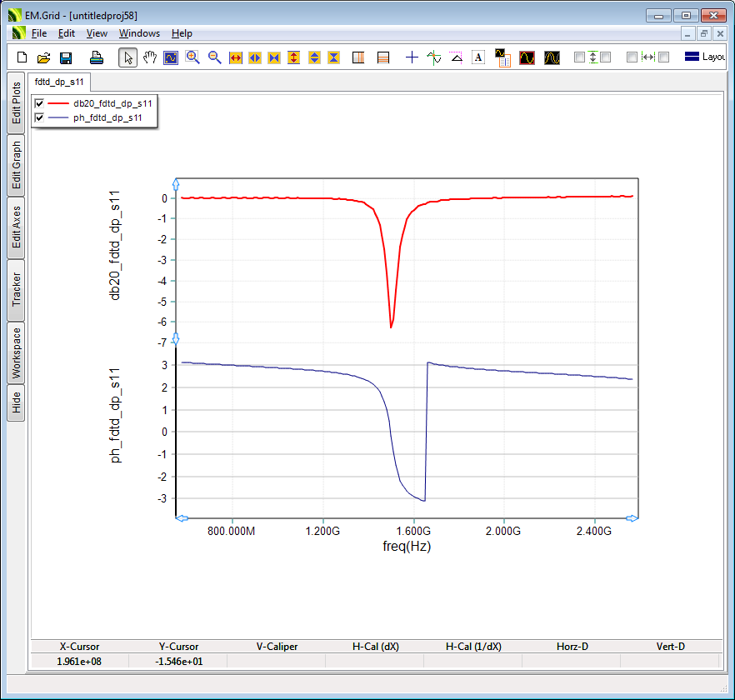Click the zoom out magnifier icon
This screenshot has height=700, width=735.
click(x=214, y=57)
